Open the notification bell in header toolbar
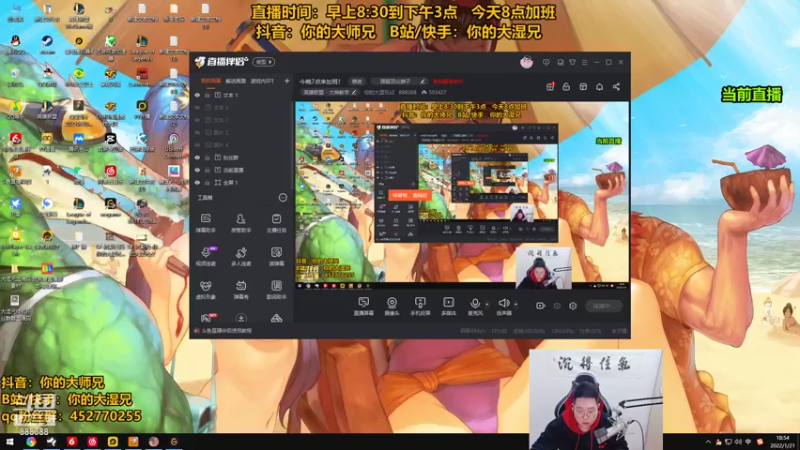 point(599,87)
